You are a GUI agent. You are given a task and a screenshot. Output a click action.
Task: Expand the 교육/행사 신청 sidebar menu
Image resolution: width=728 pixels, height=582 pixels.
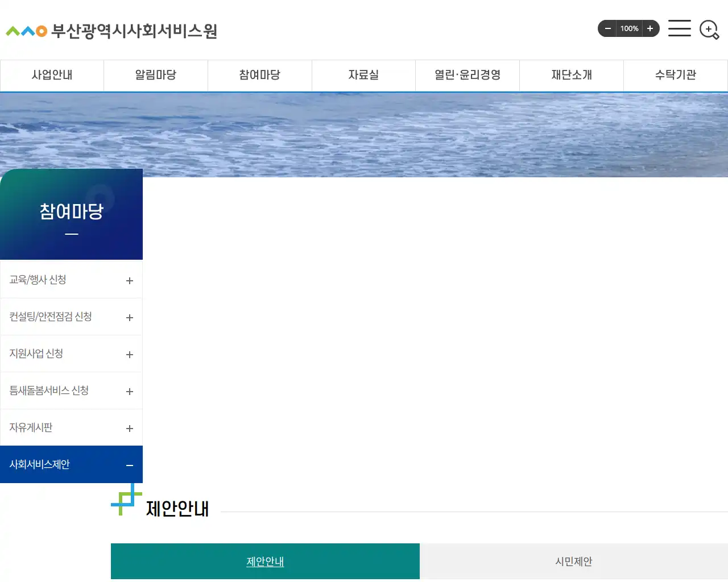pyautogui.click(x=71, y=279)
